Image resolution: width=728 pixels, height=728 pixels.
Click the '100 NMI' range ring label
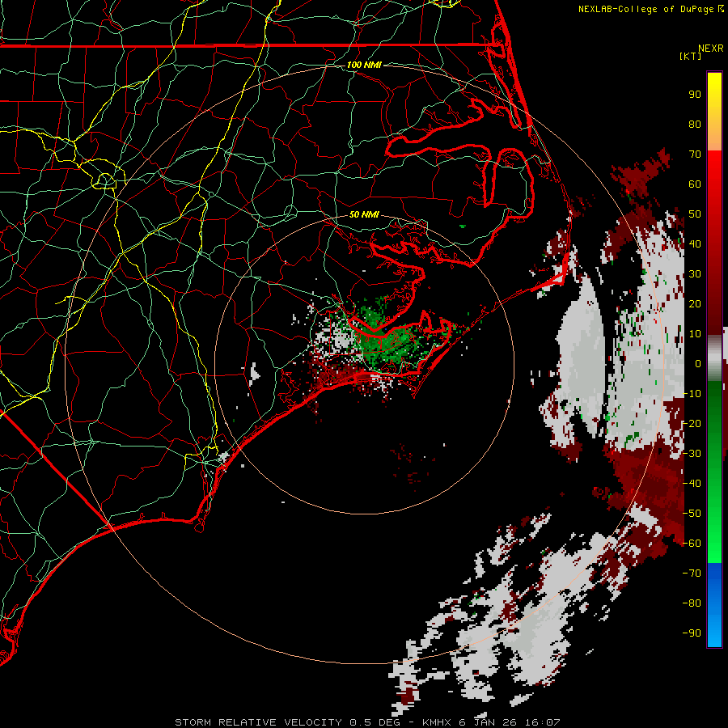(364, 65)
